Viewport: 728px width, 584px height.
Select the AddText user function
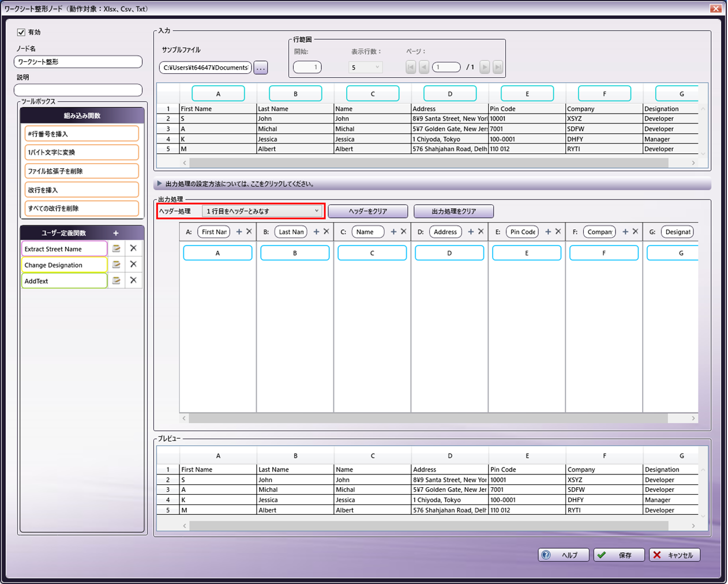[65, 281]
